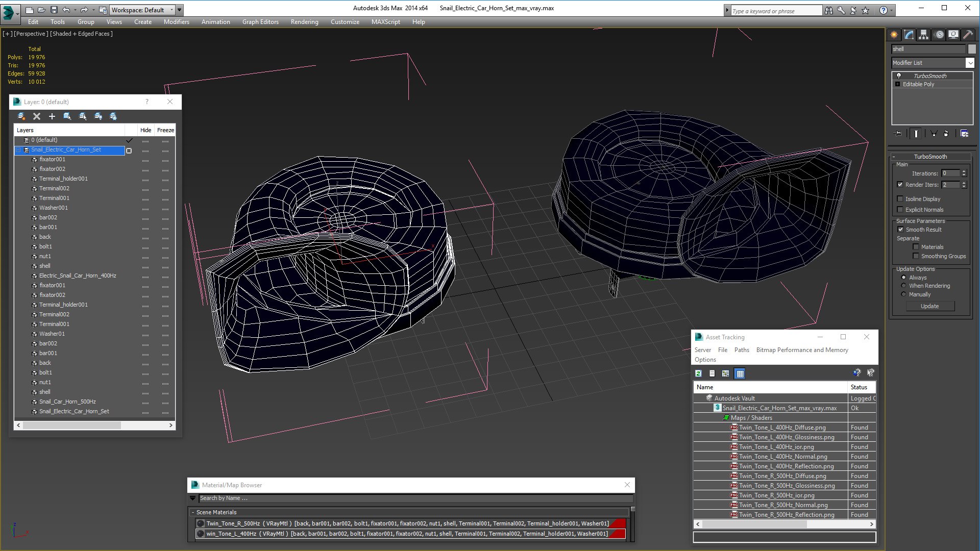Open the Modifier List dropdown
The image size is (980, 551).
970,63
